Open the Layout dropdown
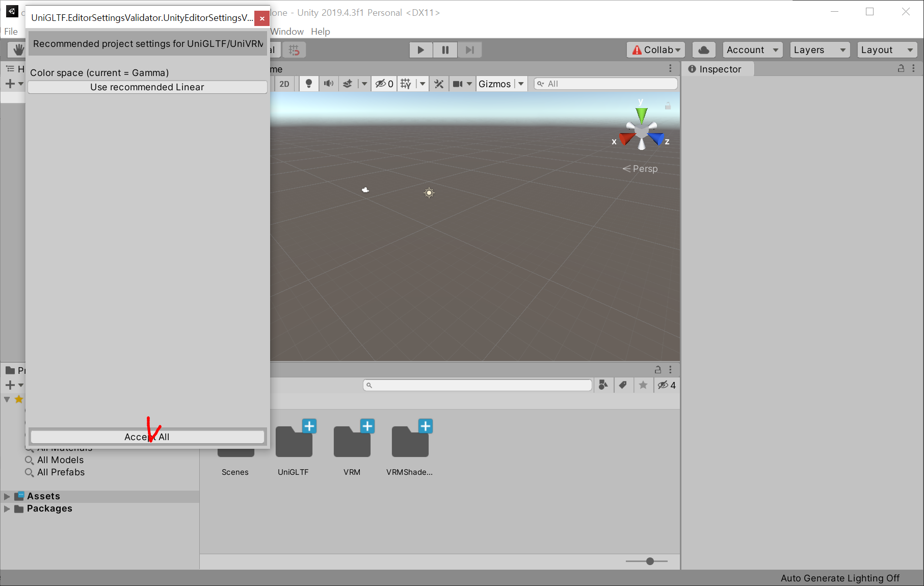Viewport: 924px width, 586px height. (887, 50)
